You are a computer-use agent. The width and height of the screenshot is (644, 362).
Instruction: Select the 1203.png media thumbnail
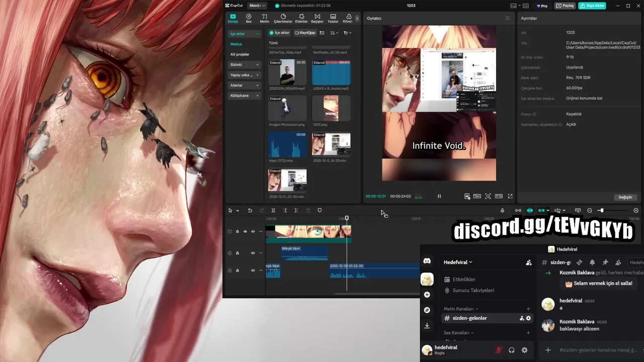[x=331, y=109]
